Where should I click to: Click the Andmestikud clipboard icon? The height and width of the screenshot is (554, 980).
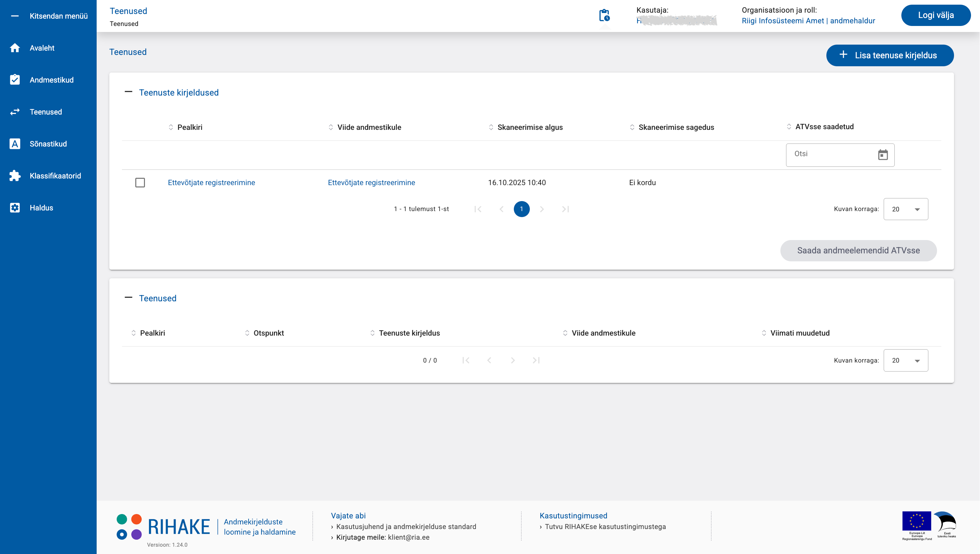(15, 80)
